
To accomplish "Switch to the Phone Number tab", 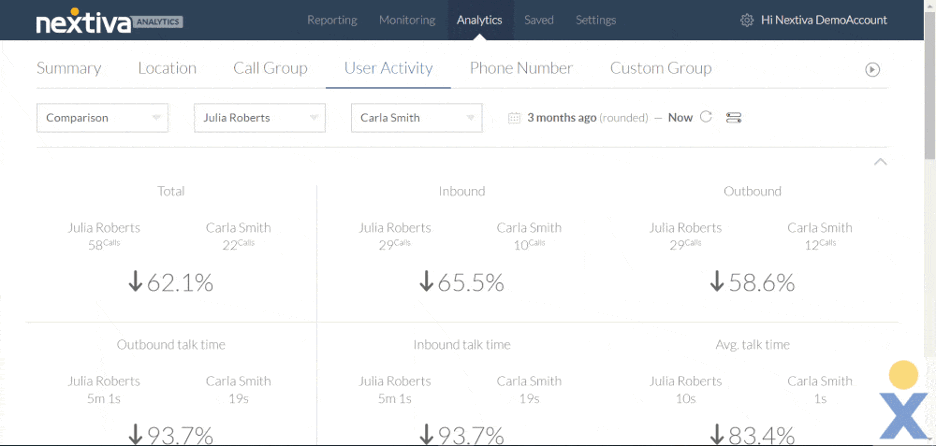I will [x=521, y=68].
